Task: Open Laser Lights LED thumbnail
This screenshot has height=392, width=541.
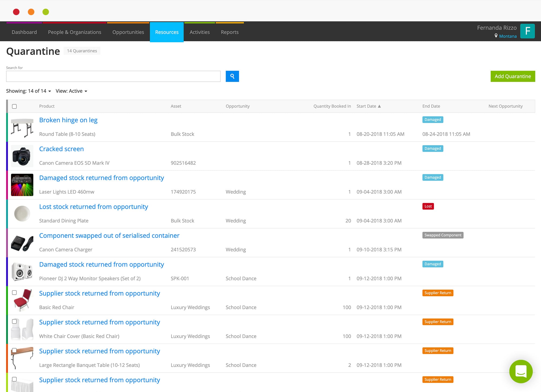Action: (x=22, y=185)
